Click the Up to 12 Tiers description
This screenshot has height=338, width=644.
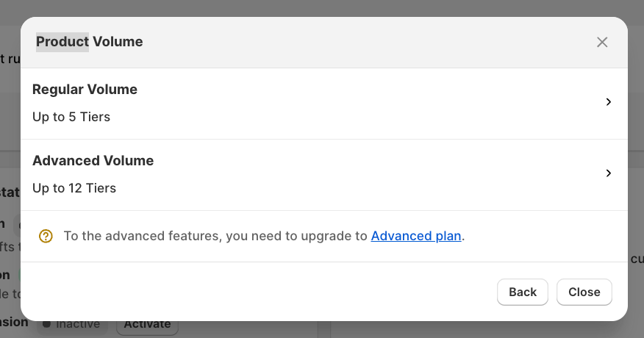[74, 188]
